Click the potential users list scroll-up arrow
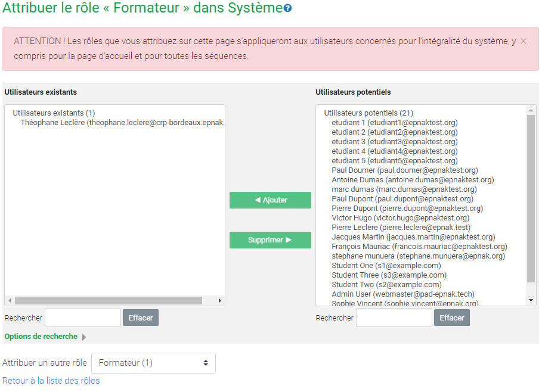 point(531,110)
